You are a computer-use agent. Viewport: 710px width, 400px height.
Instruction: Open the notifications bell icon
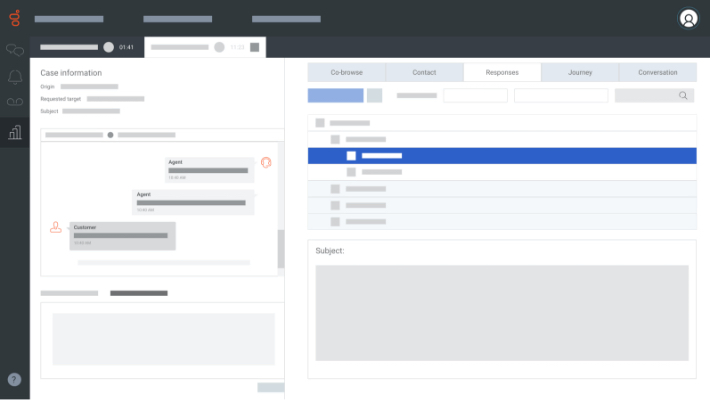click(x=14, y=76)
